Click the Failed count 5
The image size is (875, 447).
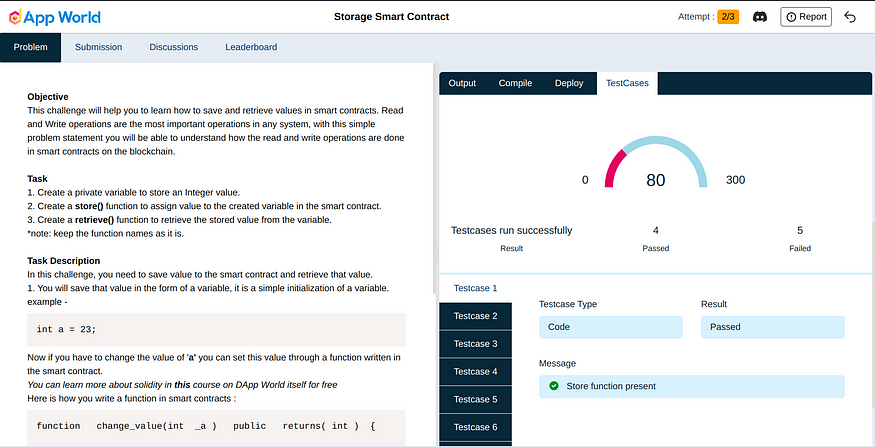(x=800, y=230)
